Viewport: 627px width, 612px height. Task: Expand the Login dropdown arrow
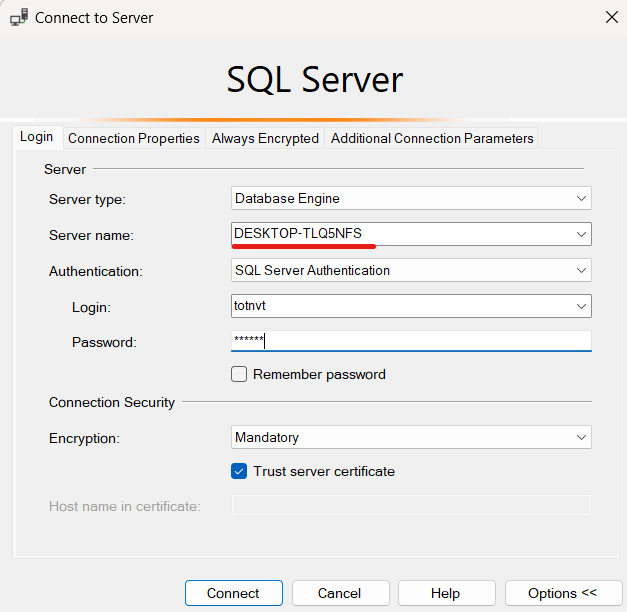pos(581,306)
